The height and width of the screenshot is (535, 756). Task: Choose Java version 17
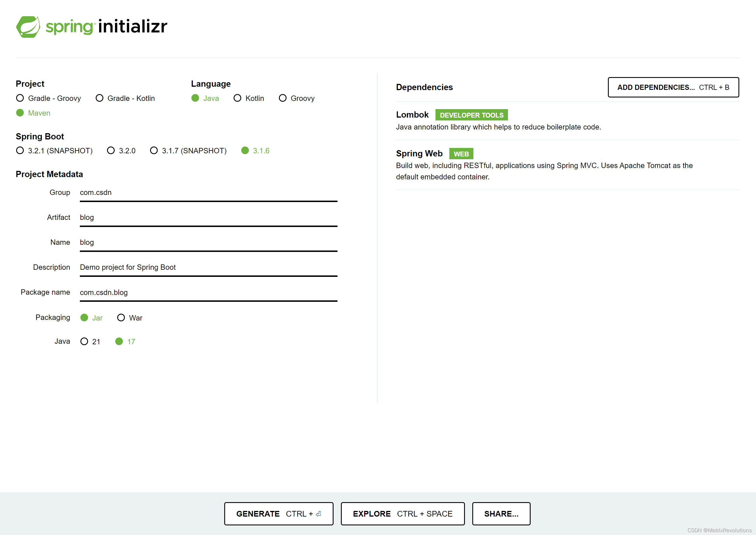coord(125,341)
